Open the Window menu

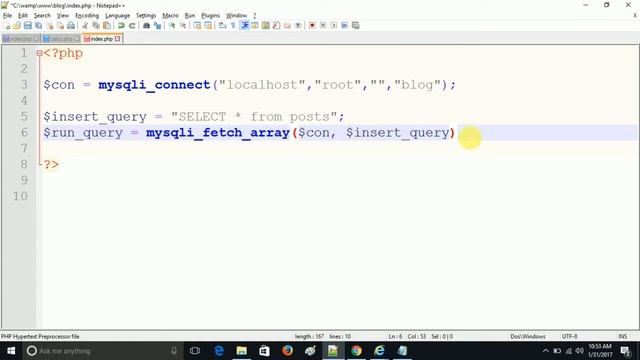click(236, 16)
